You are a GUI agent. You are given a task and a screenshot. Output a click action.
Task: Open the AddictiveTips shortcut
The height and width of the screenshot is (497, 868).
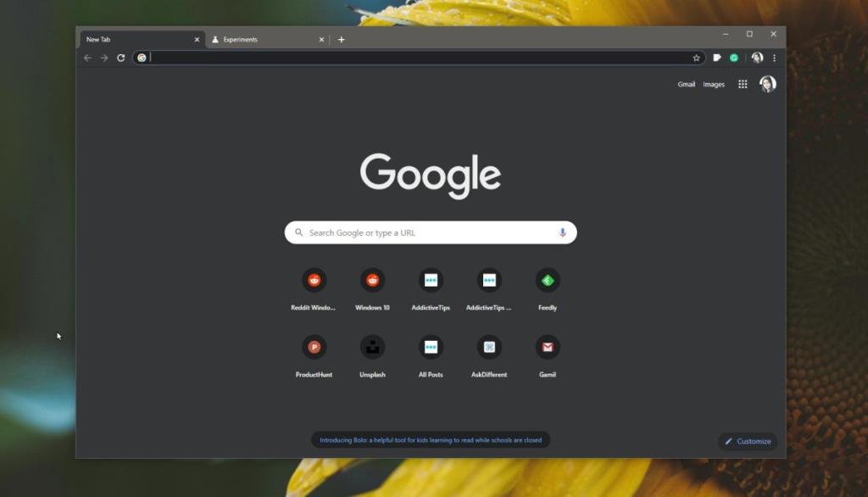(431, 281)
